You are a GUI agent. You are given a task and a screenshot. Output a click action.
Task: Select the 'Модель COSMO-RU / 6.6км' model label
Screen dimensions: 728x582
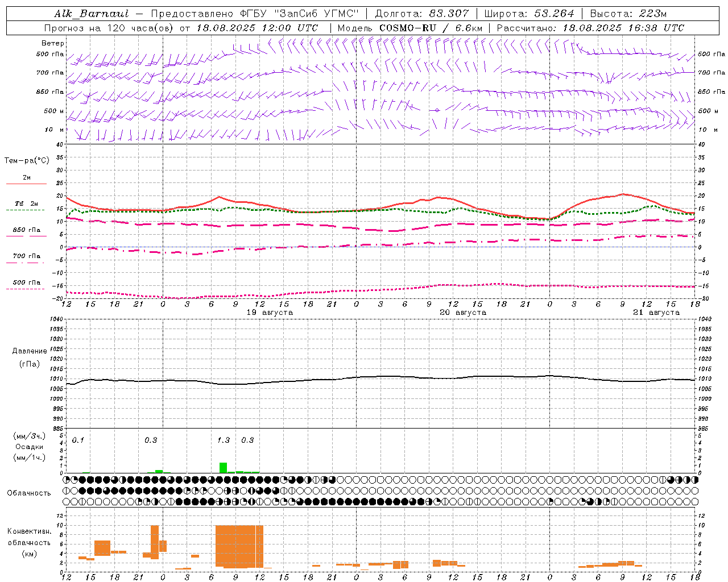pyautogui.click(x=410, y=28)
